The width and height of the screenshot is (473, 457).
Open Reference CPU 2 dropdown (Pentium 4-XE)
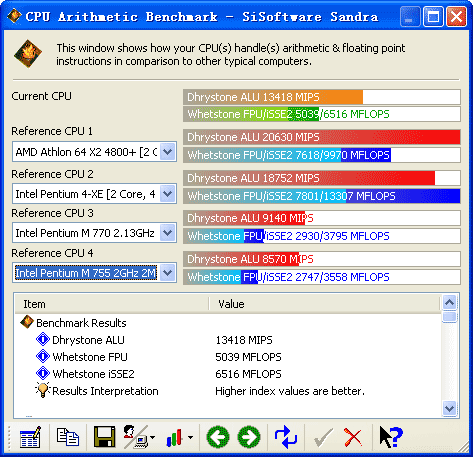[168, 194]
